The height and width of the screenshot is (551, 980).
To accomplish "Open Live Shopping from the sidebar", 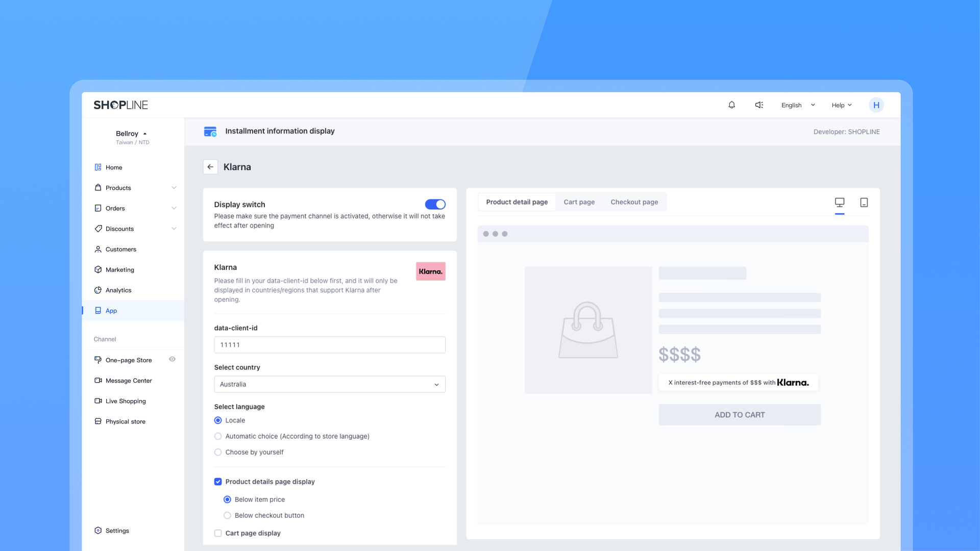I will (126, 401).
